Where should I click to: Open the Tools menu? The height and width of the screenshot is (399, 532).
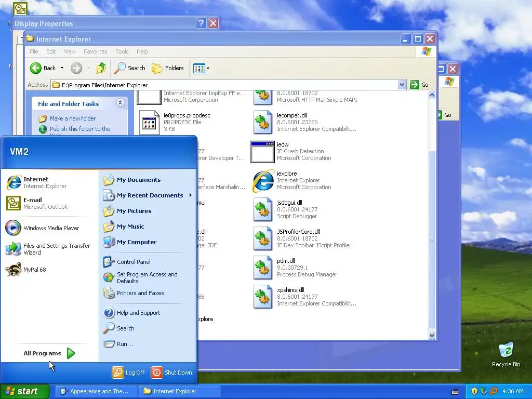[x=122, y=51]
